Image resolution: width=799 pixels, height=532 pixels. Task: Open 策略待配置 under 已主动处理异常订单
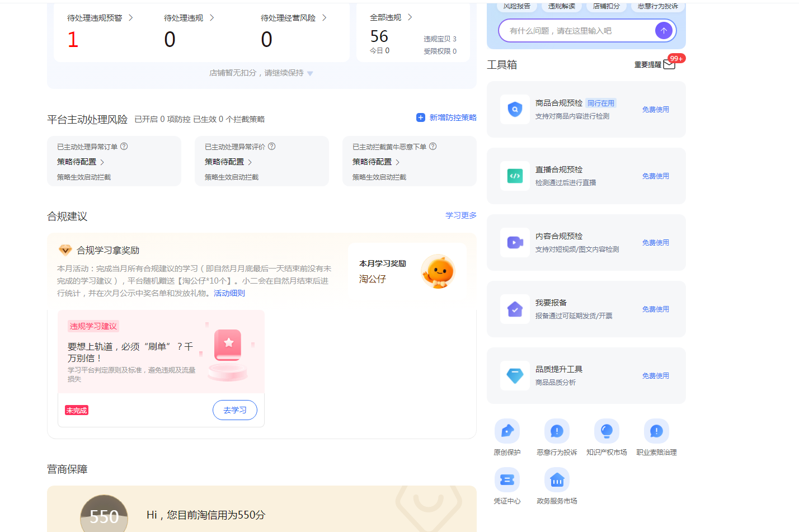[81, 162]
